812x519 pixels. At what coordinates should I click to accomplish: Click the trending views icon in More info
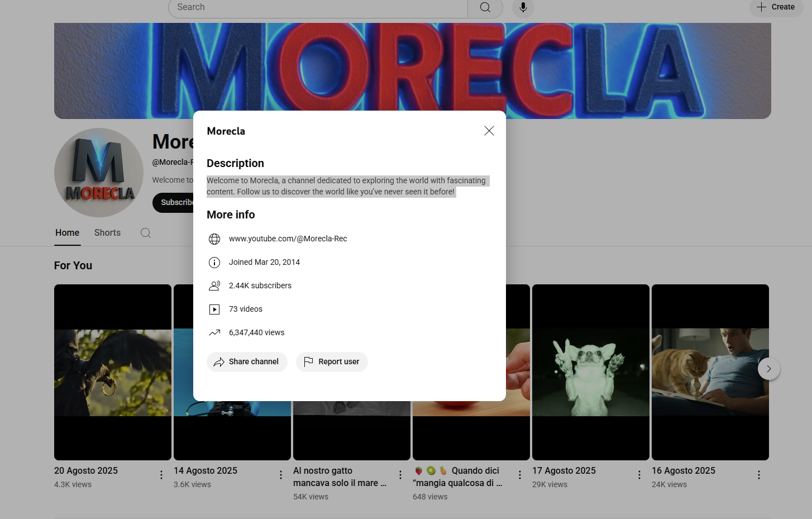tap(214, 332)
